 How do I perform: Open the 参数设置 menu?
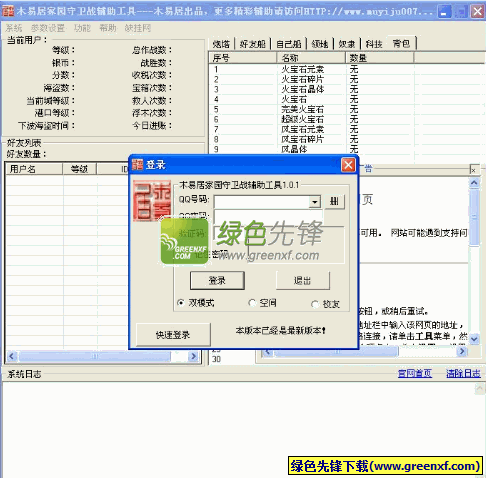click(48, 28)
